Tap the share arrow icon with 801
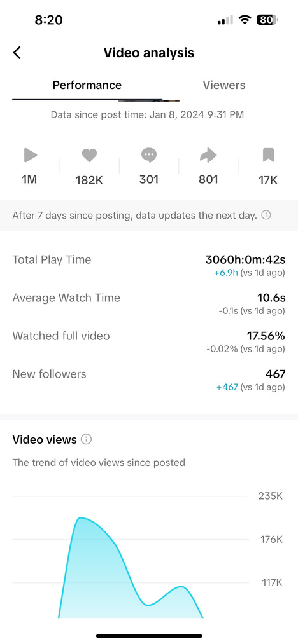Viewport: 298px width, 644px height. [208, 155]
